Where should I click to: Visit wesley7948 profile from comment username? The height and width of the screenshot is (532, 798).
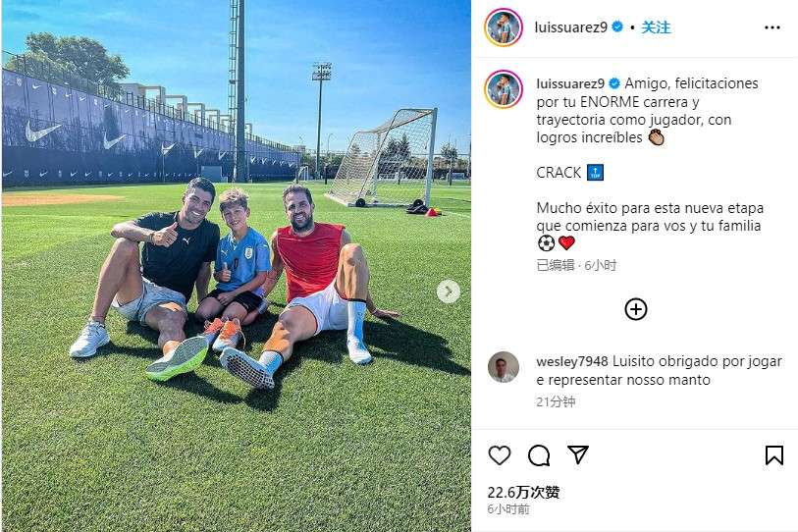coord(572,361)
